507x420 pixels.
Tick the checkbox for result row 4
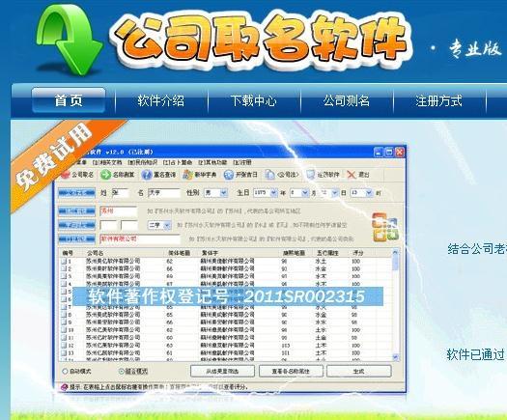pyautogui.click(x=64, y=284)
